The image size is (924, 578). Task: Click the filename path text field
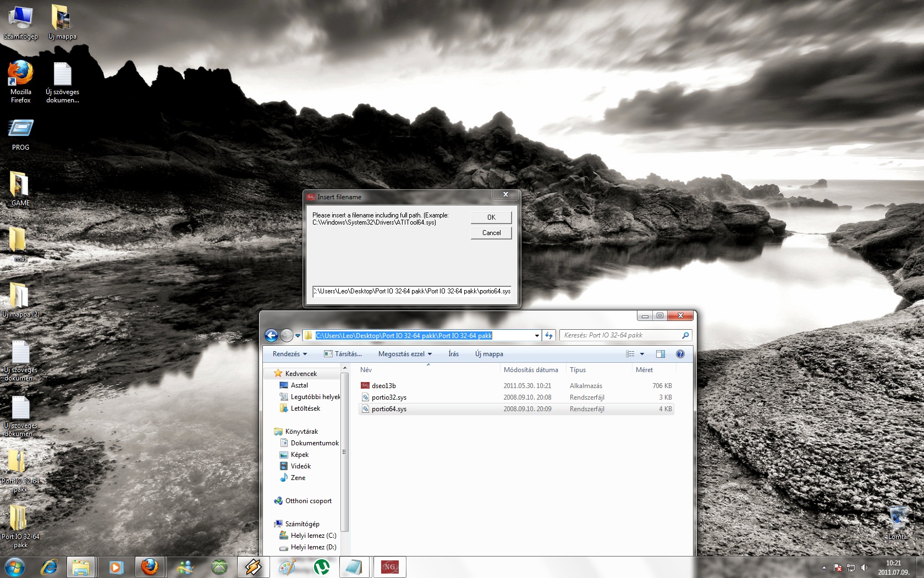point(411,291)
